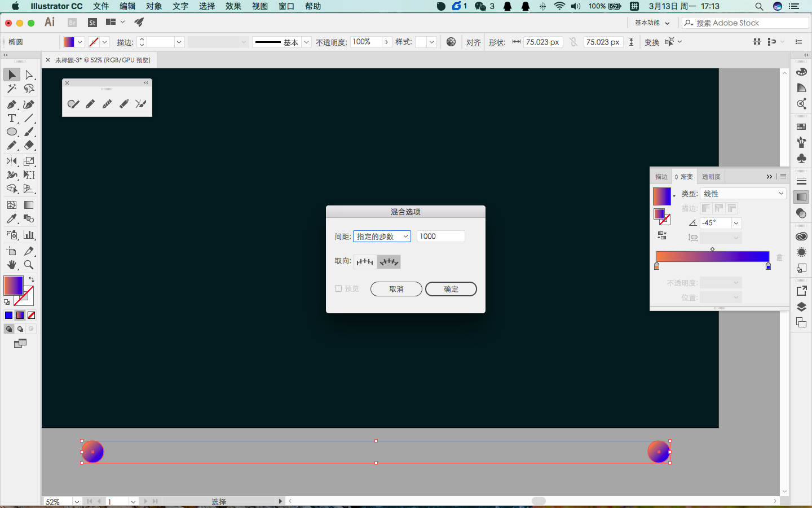This screenshot has width=812, height=508.
Task: Choose the Ellipse shape tool
Action: click(12, 132)
